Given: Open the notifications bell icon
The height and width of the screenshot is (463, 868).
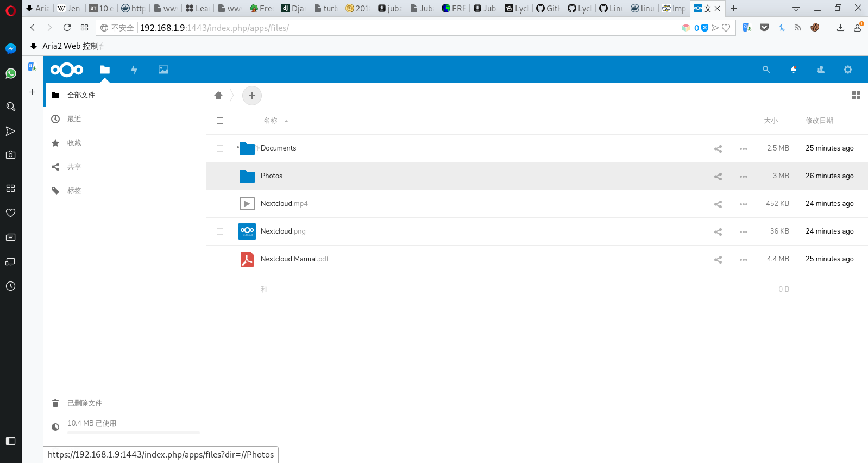Looking at the screenshot, I should 794,70.
